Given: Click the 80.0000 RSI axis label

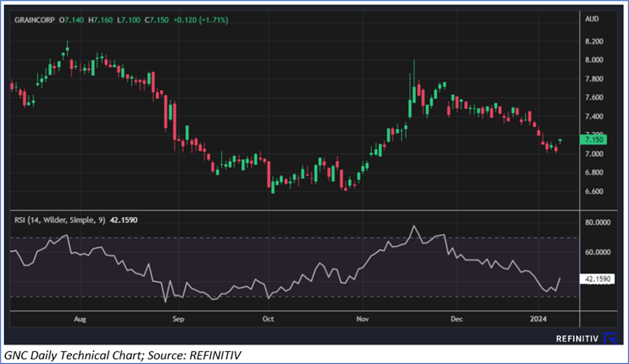Looking at the screenshot, I should pyautogui.click(x=596, y=223).
